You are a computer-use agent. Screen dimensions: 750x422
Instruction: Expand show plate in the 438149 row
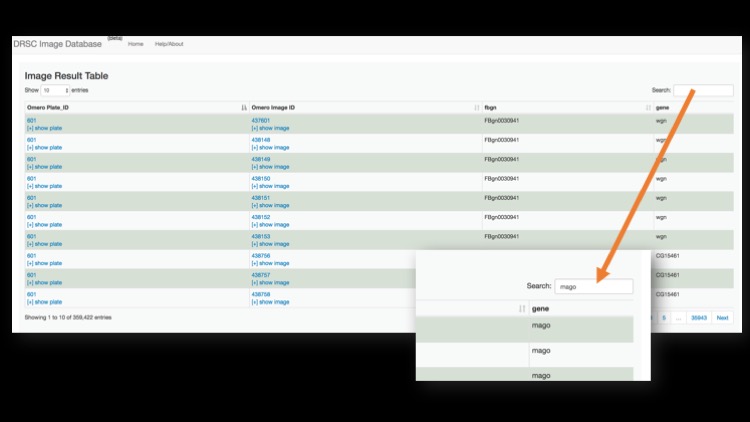point(44,167)
